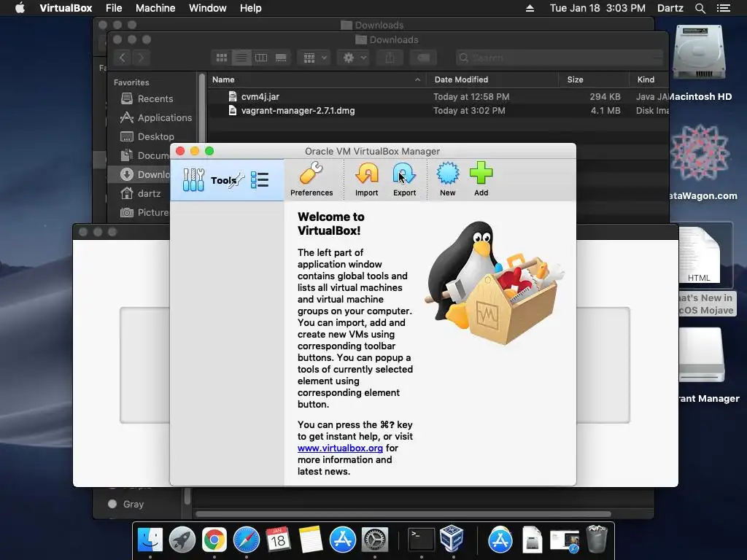Open the Help menu
Screen dimensions: 747x560
(251, 8)
